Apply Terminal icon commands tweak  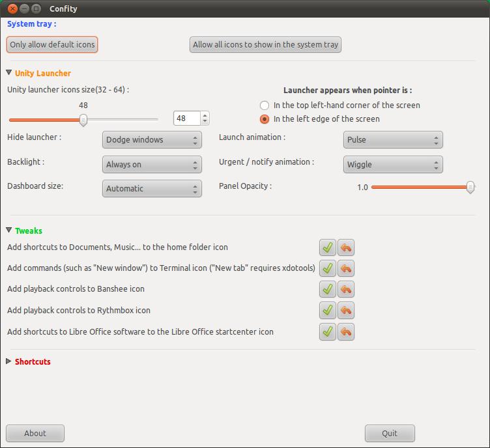pyautogui.click(x=328, y=268)
